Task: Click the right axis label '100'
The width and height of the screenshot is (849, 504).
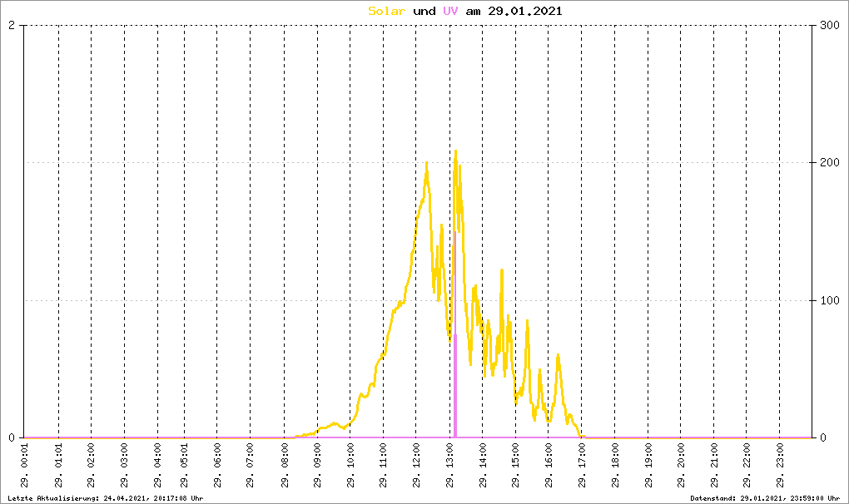Action: tap(830, 300)
